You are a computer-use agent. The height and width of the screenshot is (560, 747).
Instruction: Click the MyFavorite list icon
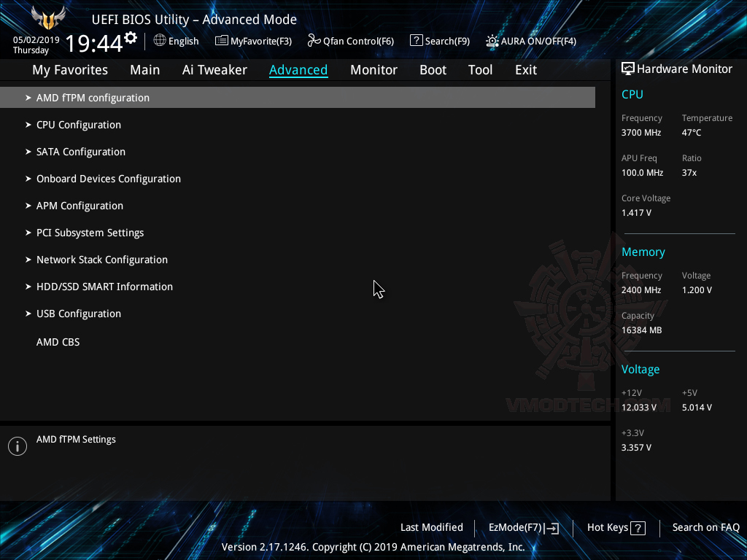pos(221,41)
